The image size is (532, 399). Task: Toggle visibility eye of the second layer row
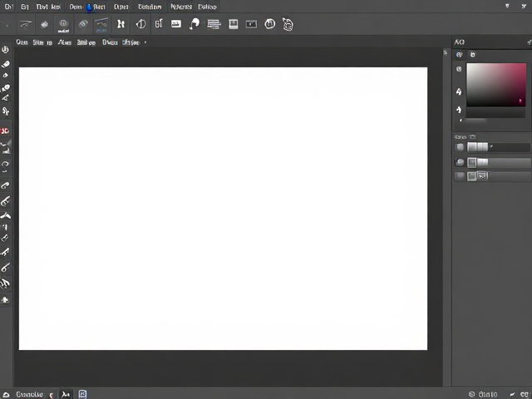pos(460,162)
